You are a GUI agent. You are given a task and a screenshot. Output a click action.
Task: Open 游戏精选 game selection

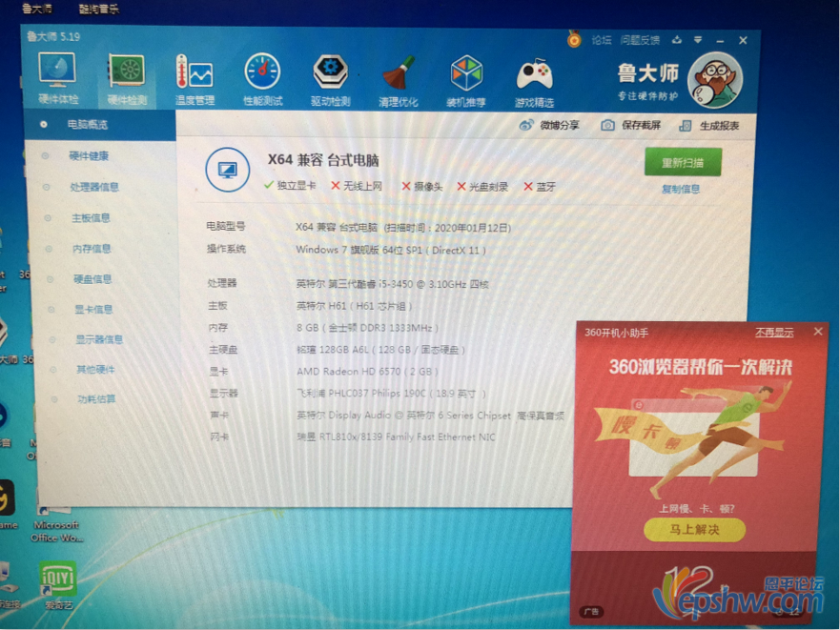coord(534,82)
